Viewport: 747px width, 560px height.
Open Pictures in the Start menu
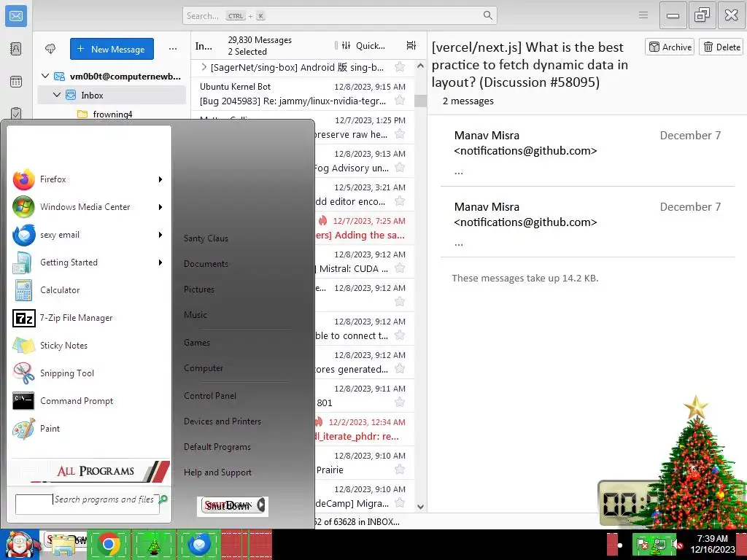(199, 289)
